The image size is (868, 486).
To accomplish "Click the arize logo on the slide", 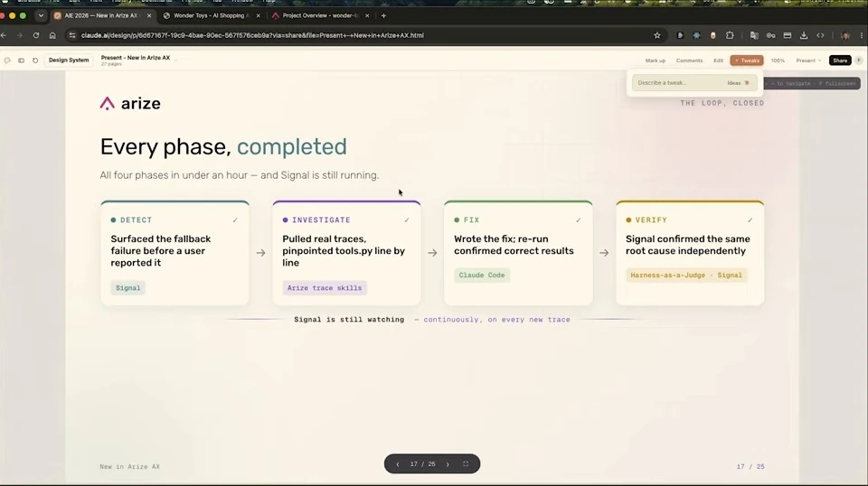I will pyautogui.click(x=130, y=103).
